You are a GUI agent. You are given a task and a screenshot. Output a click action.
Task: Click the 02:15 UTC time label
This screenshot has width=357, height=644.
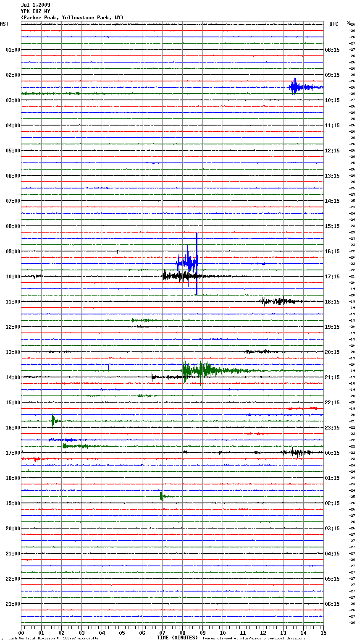point(332,503)
